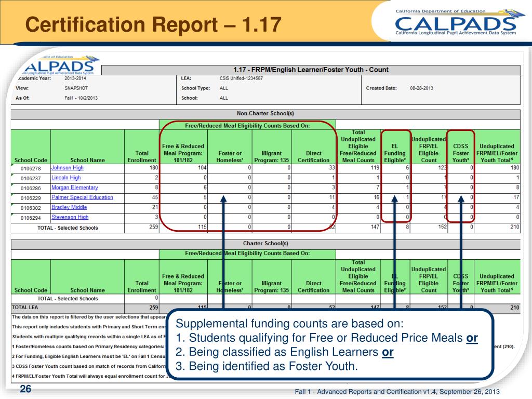The width and height of the screenshot is (532, 399).
Task: Click TOTAL LEA unduplicated total 210
Action: (515, 308)
